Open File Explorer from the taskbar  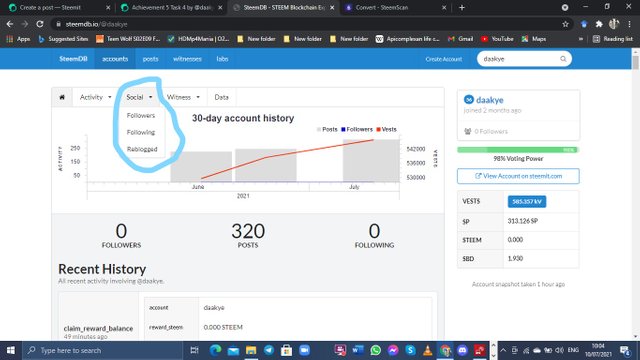coord(251,350)
